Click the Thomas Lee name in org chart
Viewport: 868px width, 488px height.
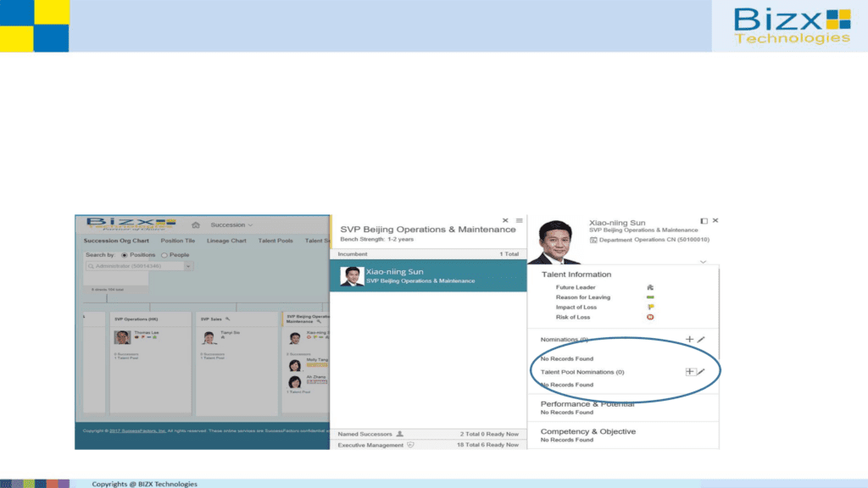click(146, 332)
